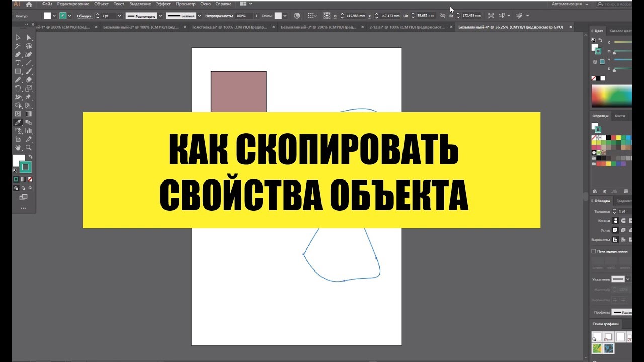Open the Illustrator Home screen
The width and height of the screenshot is (644, 362).
coord(29,4)
